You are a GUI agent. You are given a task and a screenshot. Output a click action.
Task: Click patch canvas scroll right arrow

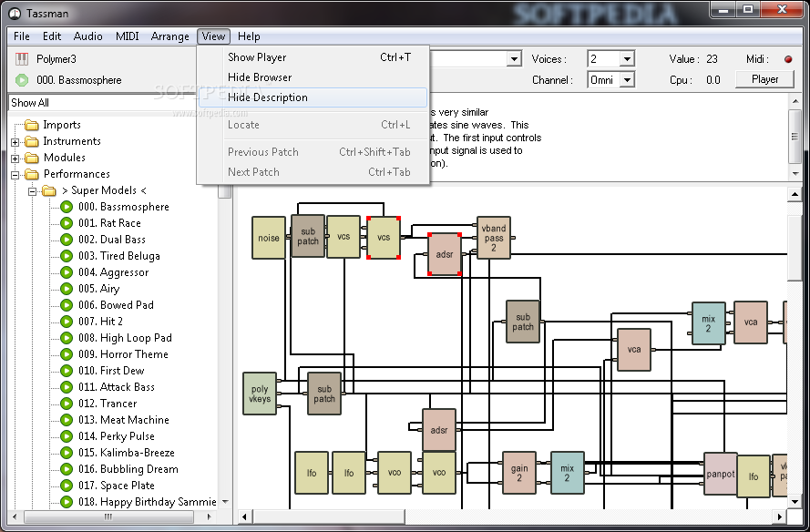pyautogui.click(x=780, y=516)
